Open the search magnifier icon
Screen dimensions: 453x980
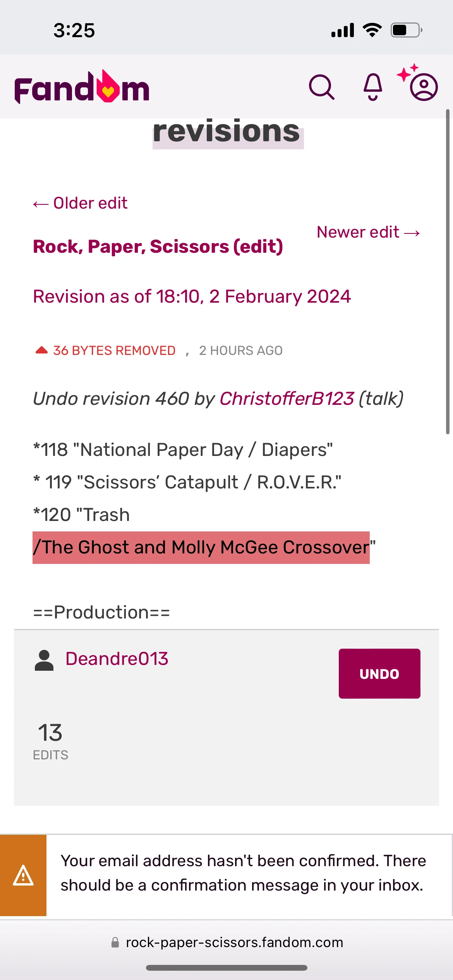pos(321,87)
